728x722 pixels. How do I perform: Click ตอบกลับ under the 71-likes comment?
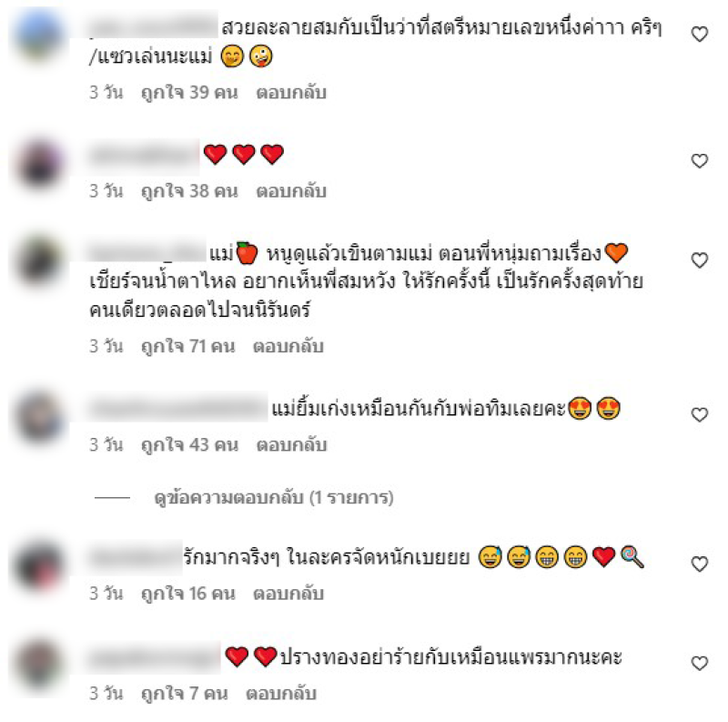(x=288, y=346)
